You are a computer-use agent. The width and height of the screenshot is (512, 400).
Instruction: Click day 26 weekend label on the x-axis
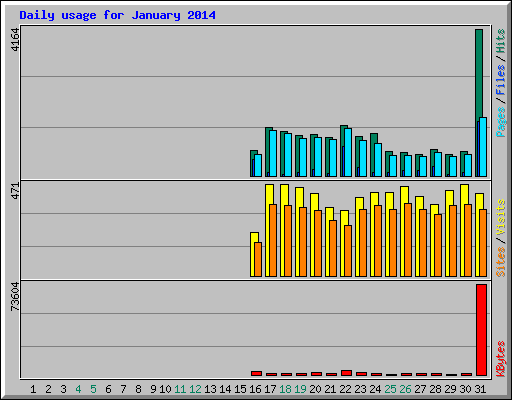[405, 389]
